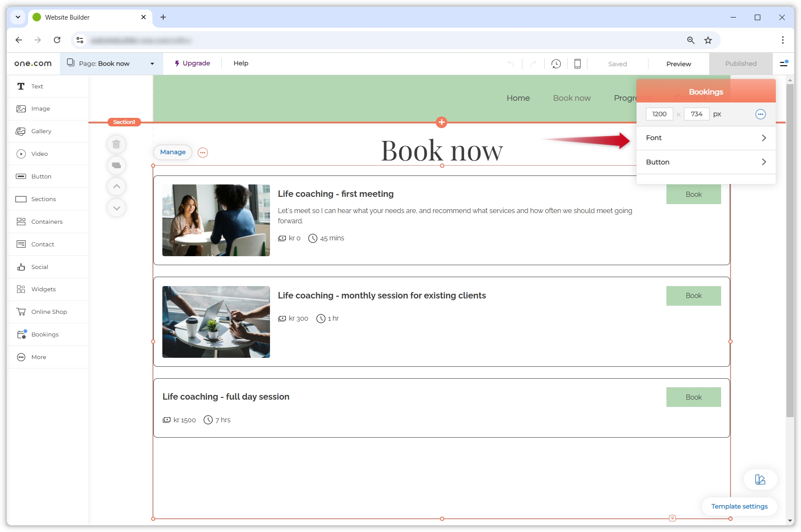Screen dimensions: 801x532
Task: Click the Manage bookings button
Action: click(x=172, y=152)
